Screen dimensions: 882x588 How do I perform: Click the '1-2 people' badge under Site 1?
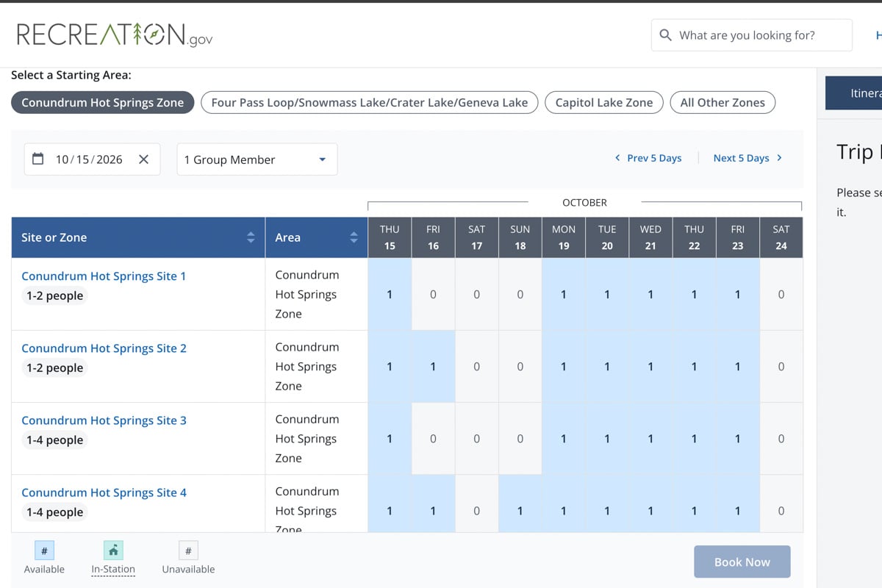pyautogui.click(x=55, y=296)
